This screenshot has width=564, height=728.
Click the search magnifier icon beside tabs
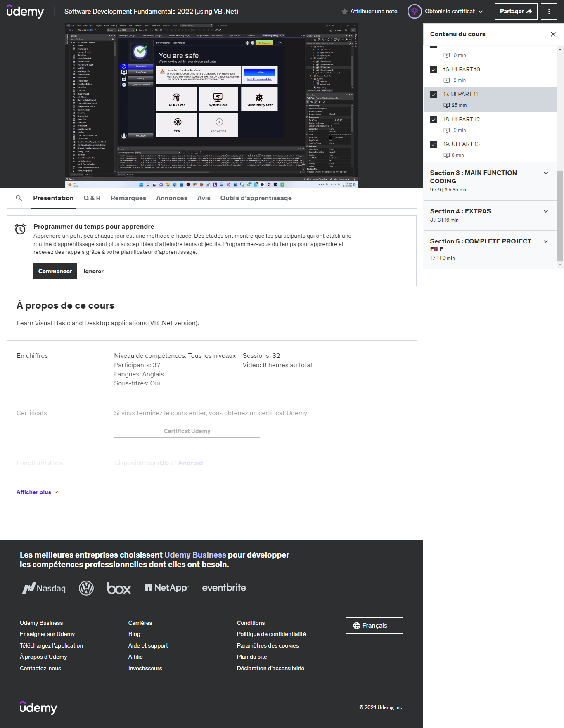[x=19, y=198]
